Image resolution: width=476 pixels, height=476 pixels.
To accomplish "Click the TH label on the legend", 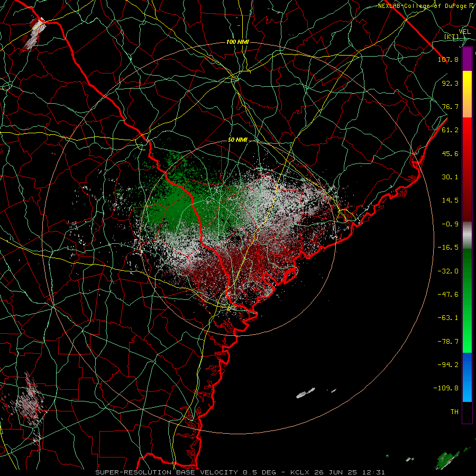I will tap(454, 412).
